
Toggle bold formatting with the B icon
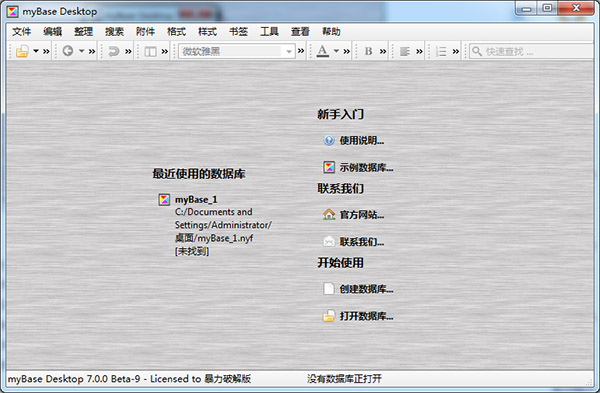368,51
